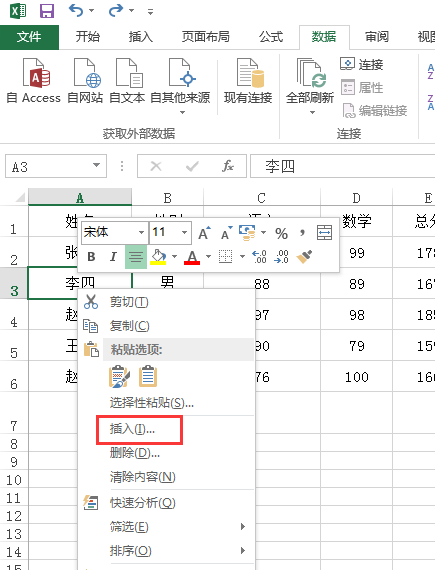
Task: Open fill color dropdown arrow
Action: tap(174, 257)
